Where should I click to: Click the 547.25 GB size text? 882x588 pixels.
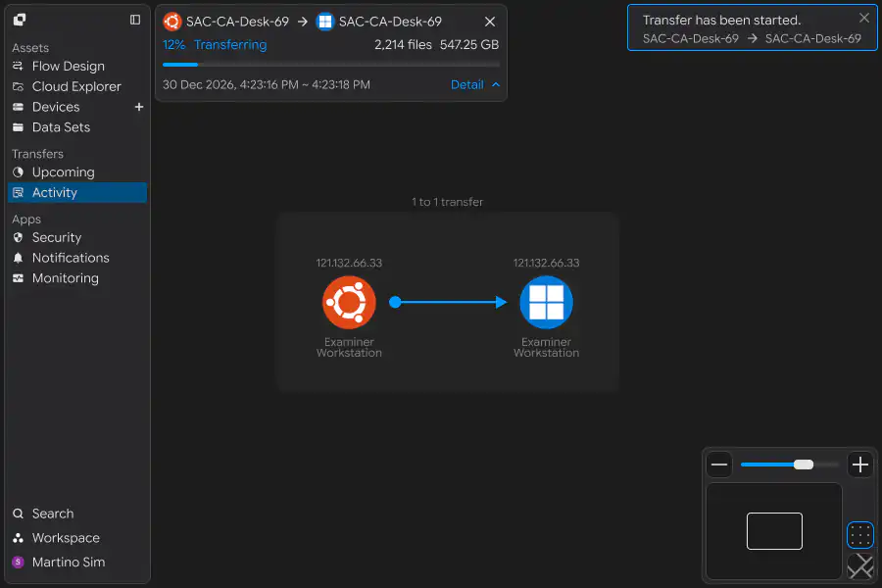(469, 44)
